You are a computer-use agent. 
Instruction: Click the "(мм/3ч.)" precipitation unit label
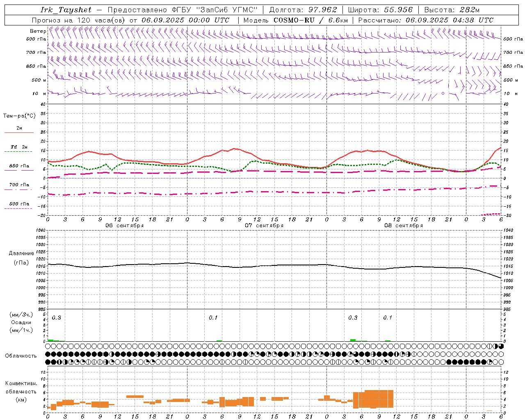tap(21, 315)
